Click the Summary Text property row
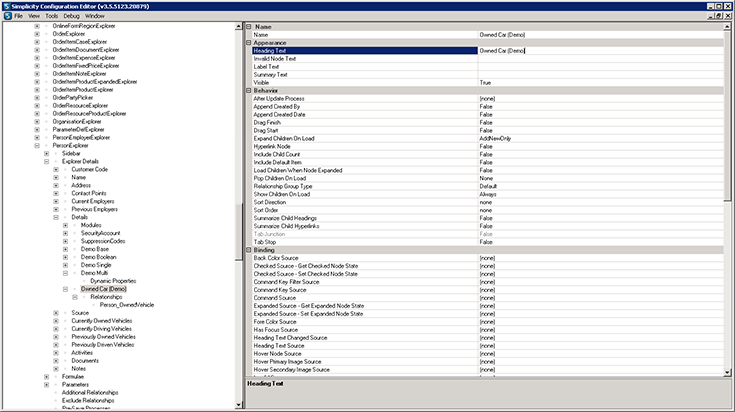 pos(488,75)
